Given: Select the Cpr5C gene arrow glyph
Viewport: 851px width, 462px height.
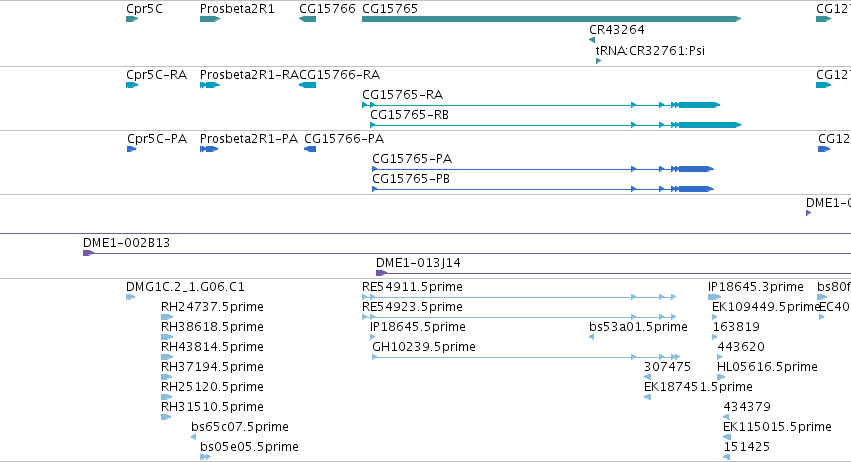Looking at the screenshot, I should click(132, 19).
